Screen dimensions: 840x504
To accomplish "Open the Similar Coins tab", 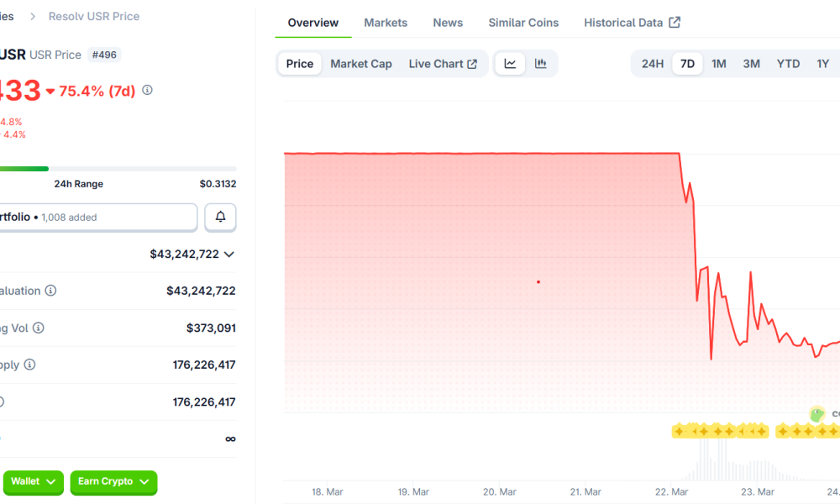I will pos(523,23).
